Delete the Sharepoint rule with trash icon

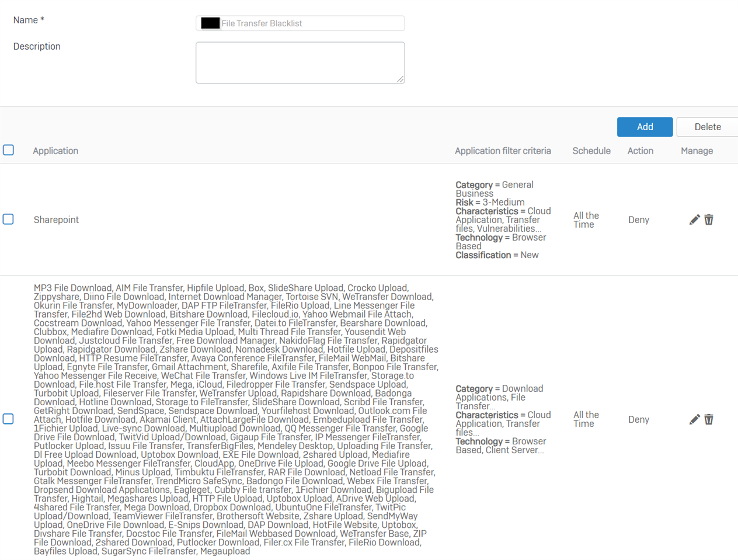click(709, 220)
